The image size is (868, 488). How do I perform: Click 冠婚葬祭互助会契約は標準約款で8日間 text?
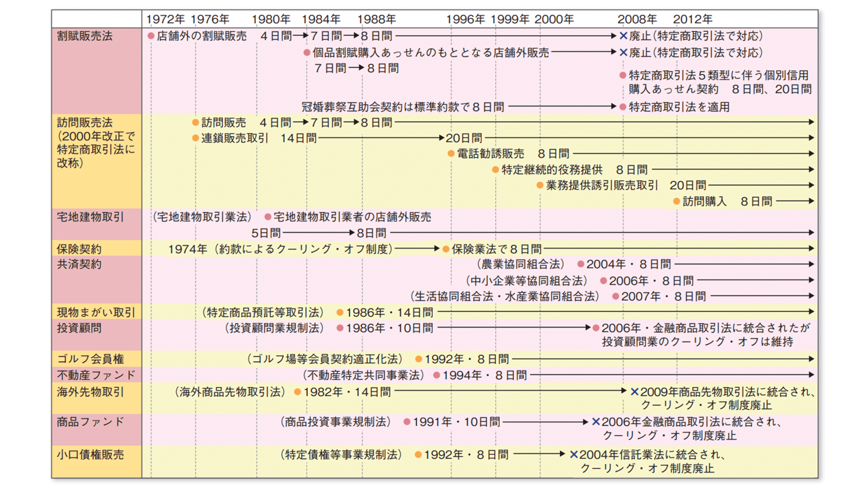pyautogui.click(x=403, y=107)
